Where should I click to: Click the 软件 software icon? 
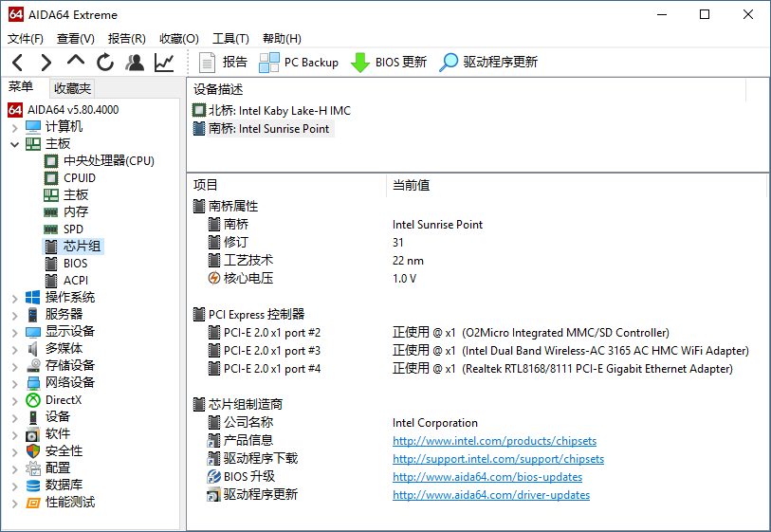coord(33,434)
